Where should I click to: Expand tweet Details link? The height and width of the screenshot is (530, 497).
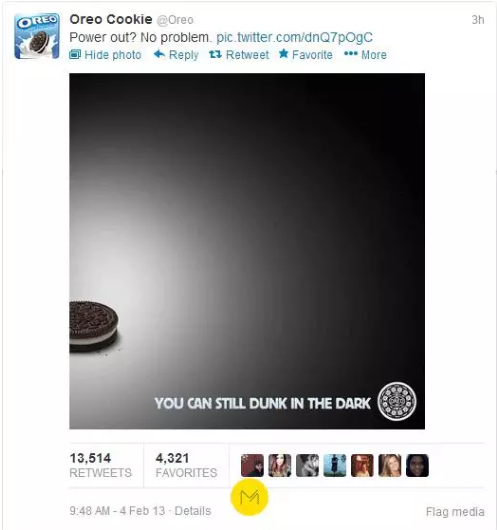(193, 510)
